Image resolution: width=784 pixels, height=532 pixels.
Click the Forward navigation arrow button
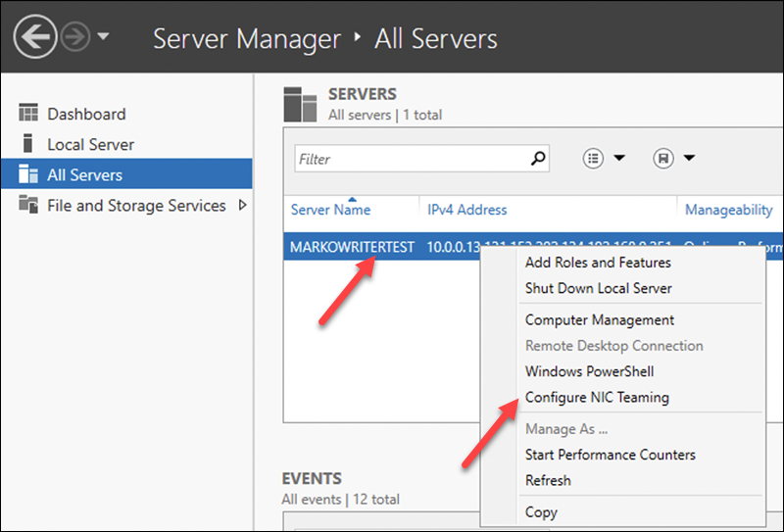point(75,37)
